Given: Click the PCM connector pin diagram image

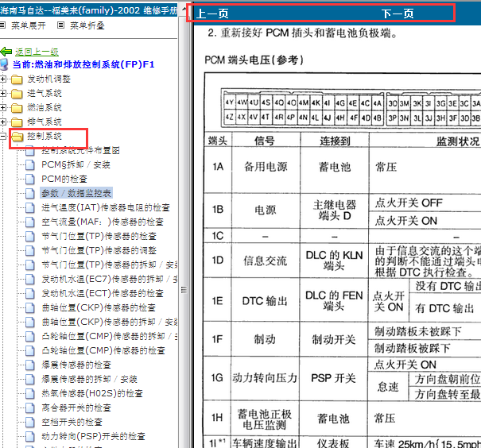Looking at the screenshot, I should 351,109.
